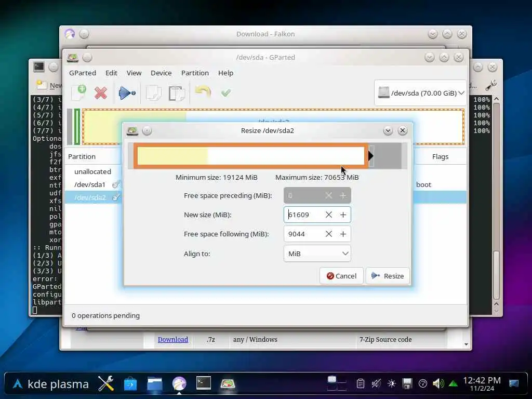Click the Paste partition toolbar icon
The image size is (532, 399).
tap(177, 94)
